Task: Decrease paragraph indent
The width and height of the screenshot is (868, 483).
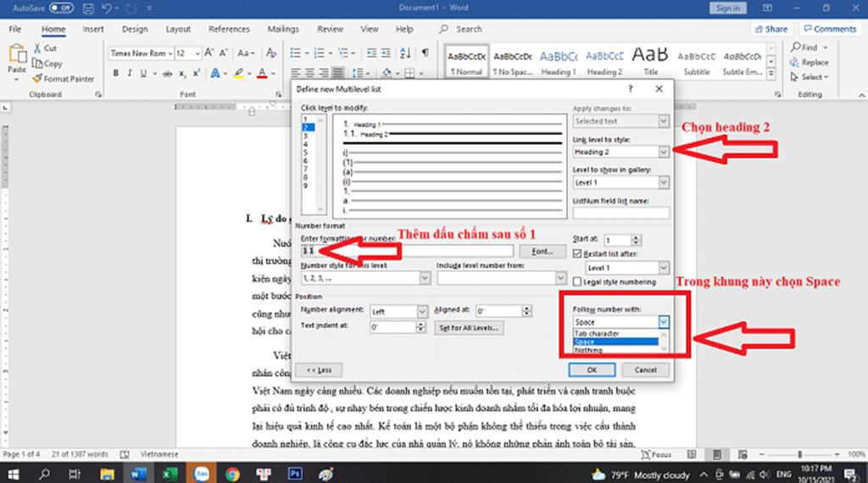Action: click(371, 53)
